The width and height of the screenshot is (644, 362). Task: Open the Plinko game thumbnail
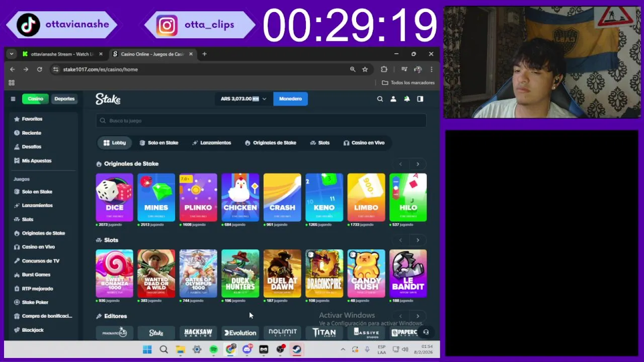198,198
